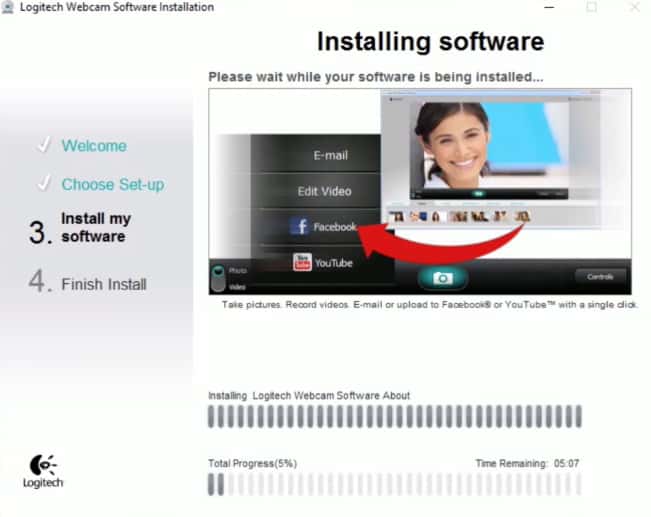Click the Choose Set-up step checkmark
This screenshot has width=651, height=517.
coord(44,183)
